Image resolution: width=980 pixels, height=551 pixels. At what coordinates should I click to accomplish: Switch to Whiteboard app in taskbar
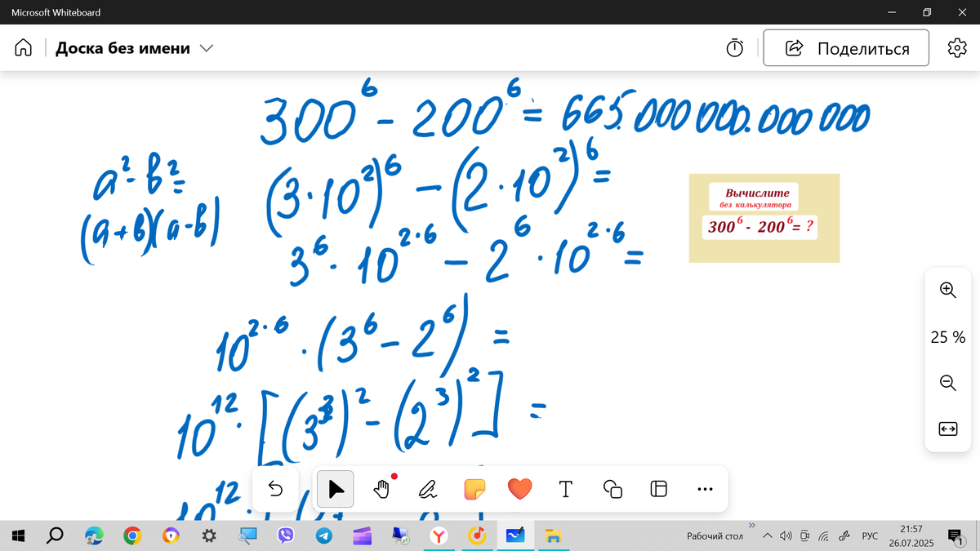[516, 535]
